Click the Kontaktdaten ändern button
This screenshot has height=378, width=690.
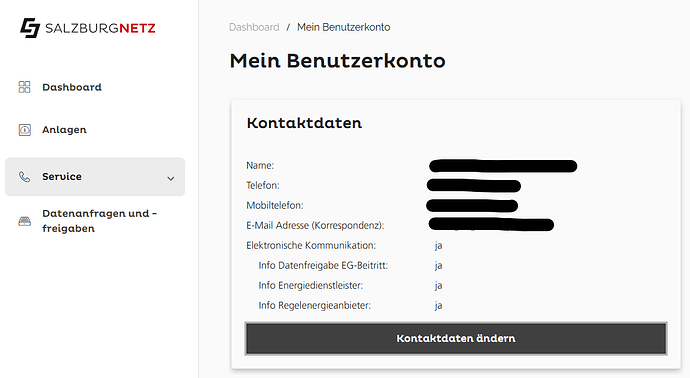(x=456, y=338)
